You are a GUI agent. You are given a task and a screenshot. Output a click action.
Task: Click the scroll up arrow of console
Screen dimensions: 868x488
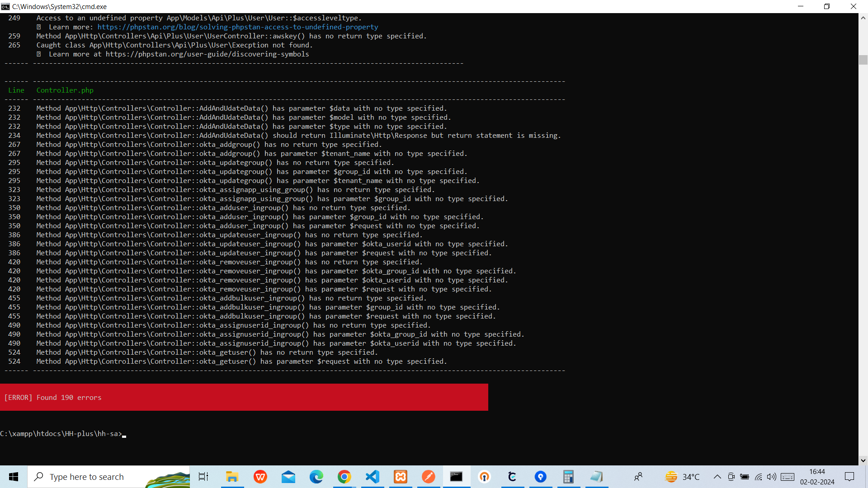pyautogui.click(x=863, y=18)
